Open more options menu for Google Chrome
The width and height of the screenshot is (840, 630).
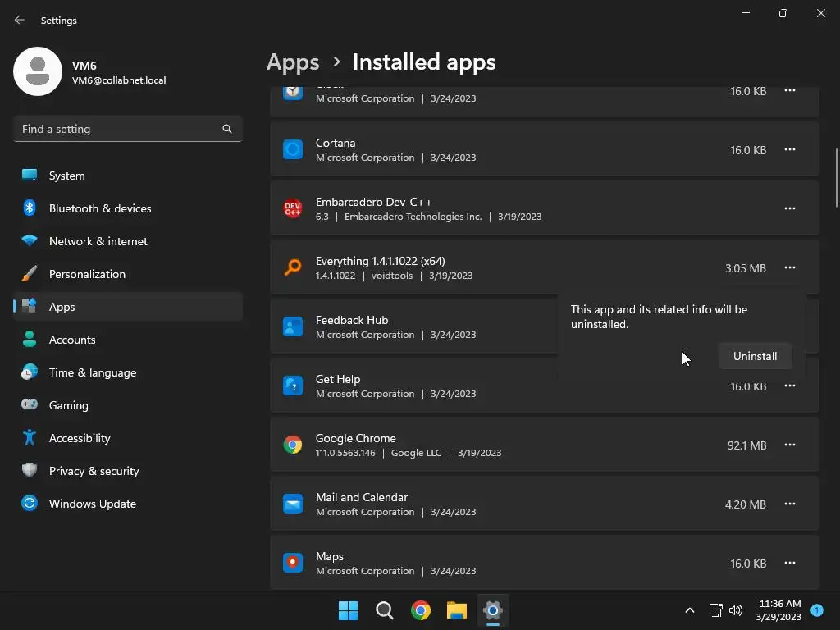(790, 445)
